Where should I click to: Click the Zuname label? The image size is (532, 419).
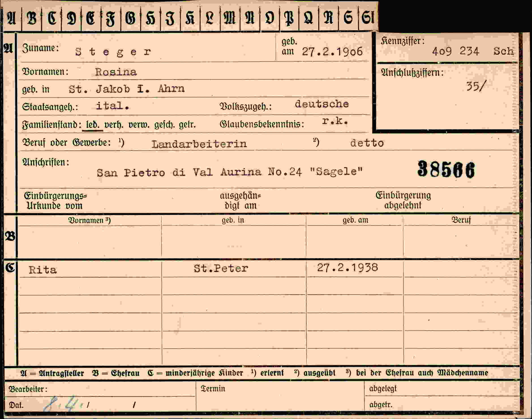tap(41, 48)
